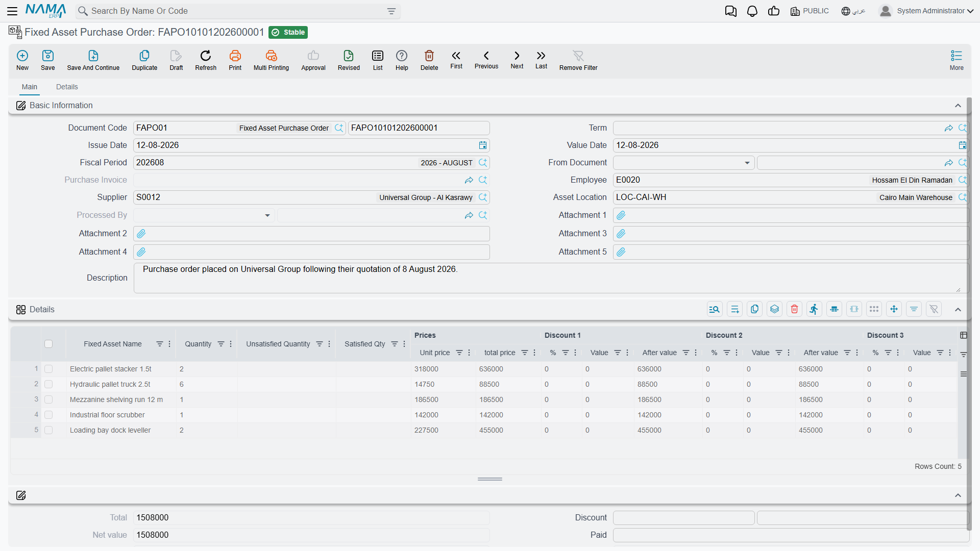Go to Next record
The image size is (980, 551).
517,60
